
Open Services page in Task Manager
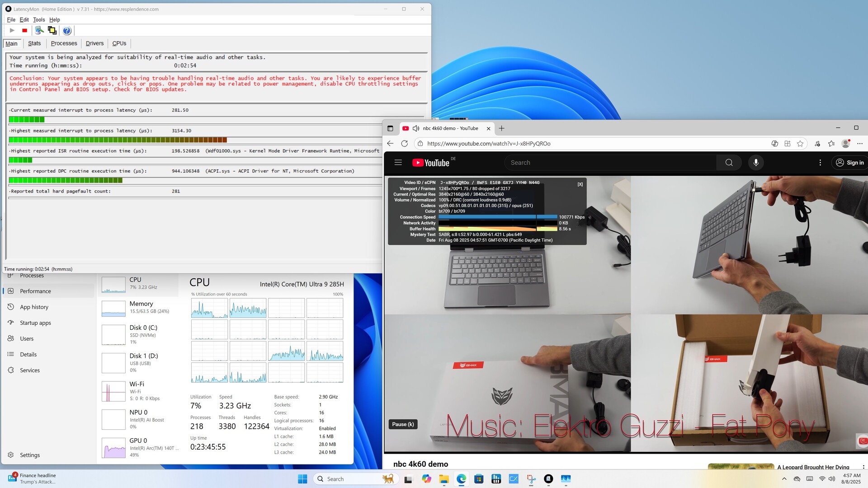[49, 370]
